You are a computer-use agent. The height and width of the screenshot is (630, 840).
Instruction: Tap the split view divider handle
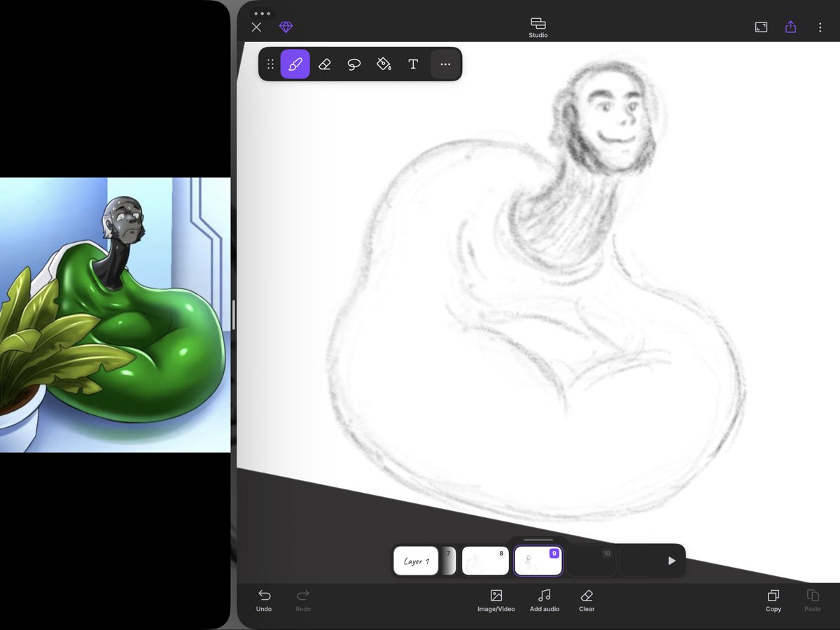click(x=233, y=315)
